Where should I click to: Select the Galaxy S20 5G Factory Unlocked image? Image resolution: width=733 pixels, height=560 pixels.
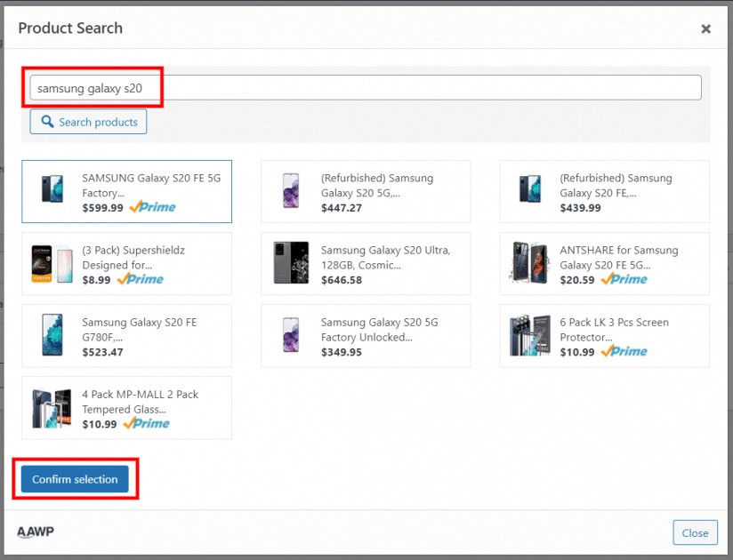(291, 335)
